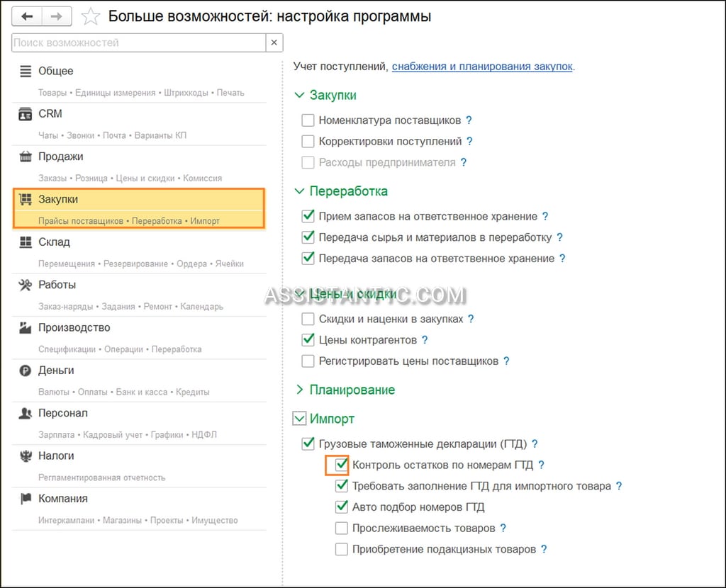Click the Продажи basket icon
This screenshot has height=588, width=726.
26,157
